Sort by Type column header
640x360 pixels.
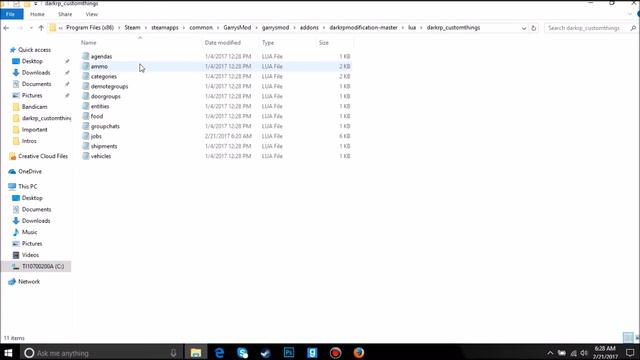(x=268, y=43)
